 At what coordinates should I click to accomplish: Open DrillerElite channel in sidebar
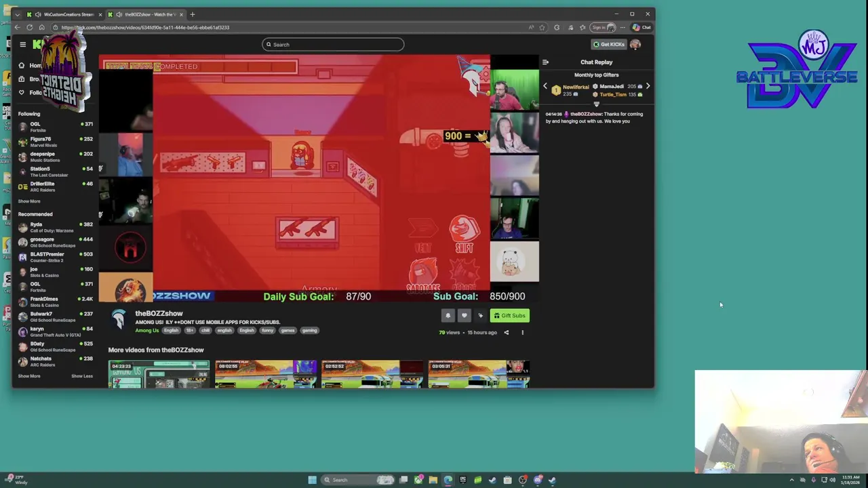click(x=56, y=186)
